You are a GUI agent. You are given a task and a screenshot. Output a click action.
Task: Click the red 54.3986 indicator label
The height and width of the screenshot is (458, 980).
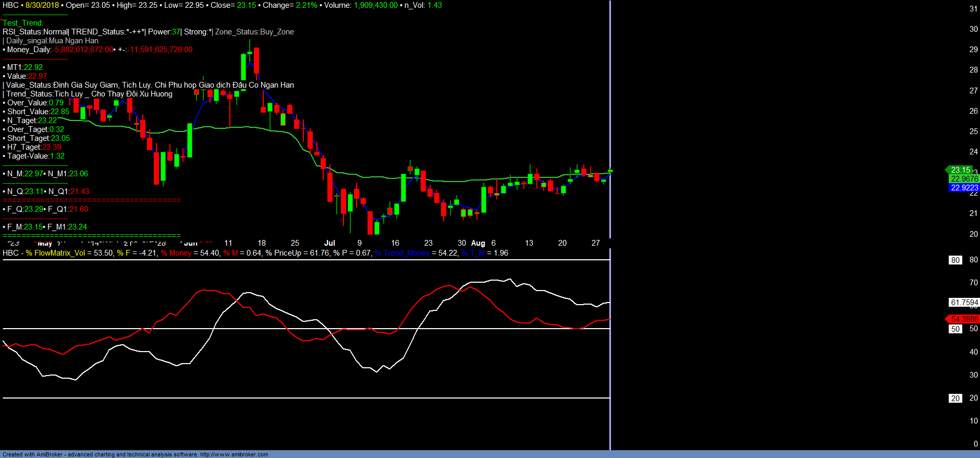(964, 319)
